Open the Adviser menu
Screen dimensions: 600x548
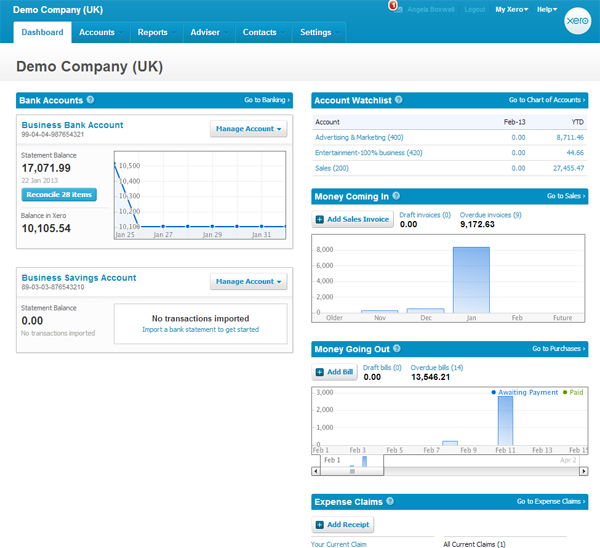(x=209, y=33)
